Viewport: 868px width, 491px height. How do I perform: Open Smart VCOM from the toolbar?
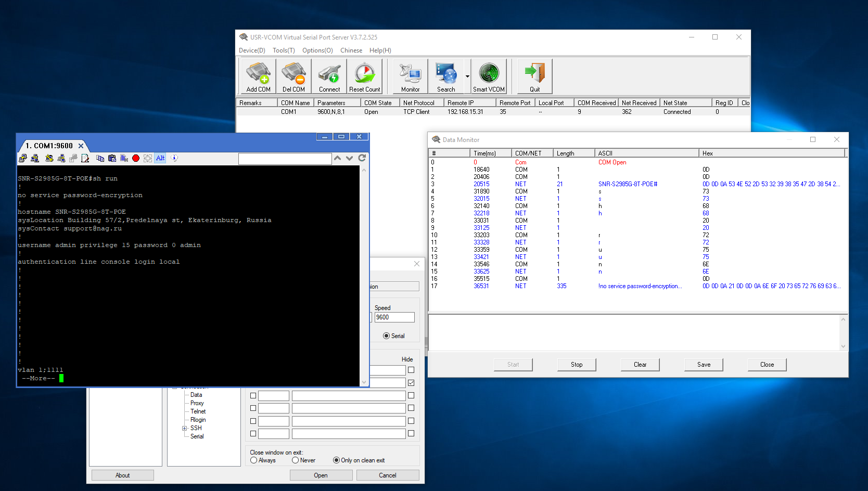pyautogui.click(x=489, y=76)
